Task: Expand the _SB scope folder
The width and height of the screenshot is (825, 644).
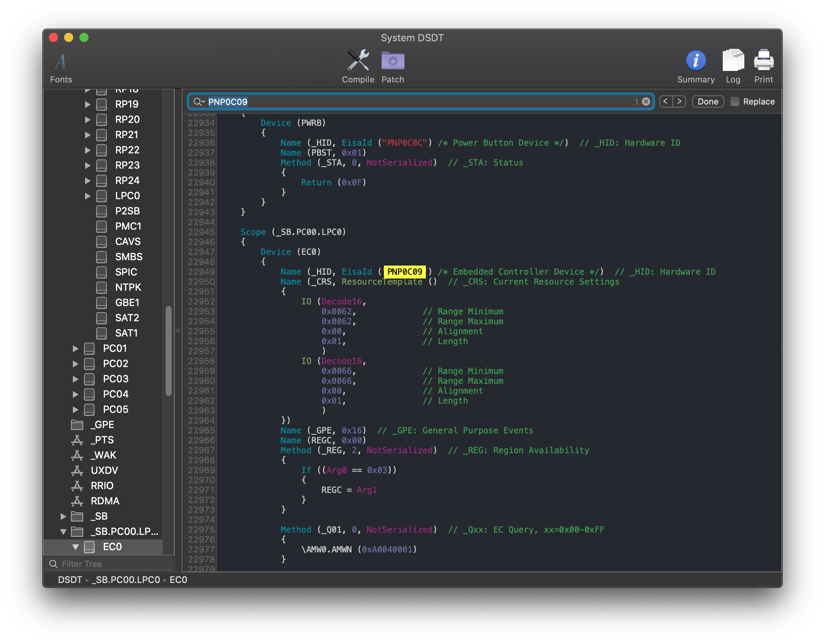Action: [x=63, y=516]
